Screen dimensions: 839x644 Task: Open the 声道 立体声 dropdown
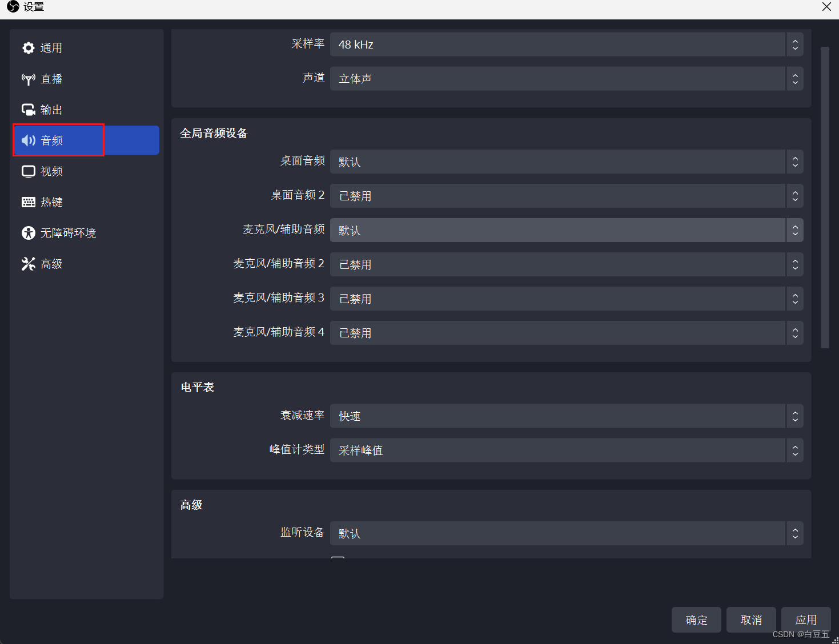coord(567,79)
